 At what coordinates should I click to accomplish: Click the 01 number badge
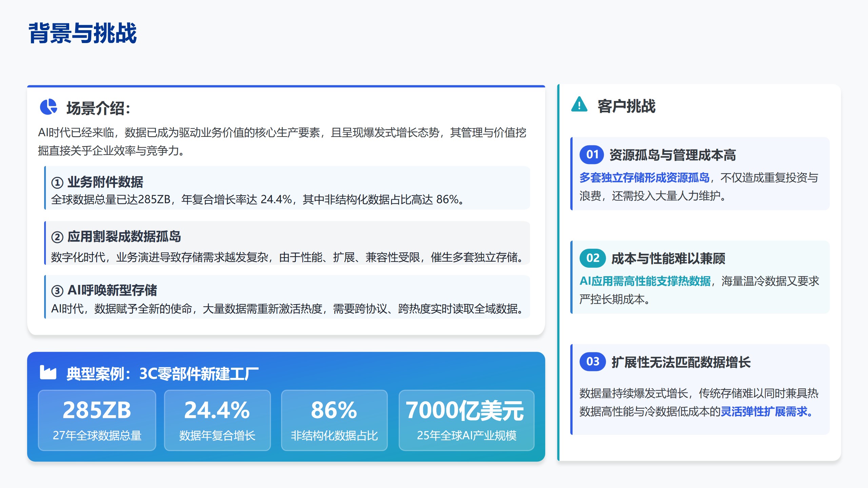[x=592, y=155]
